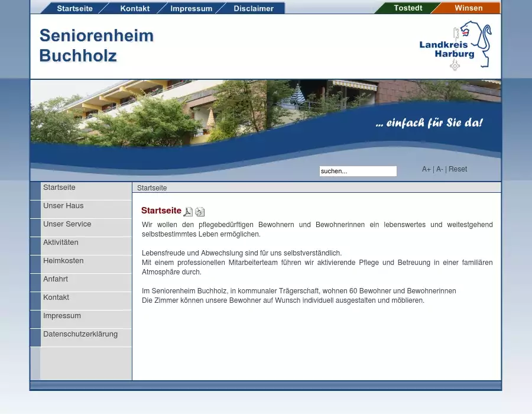Open the Startseite tab in top bar
Screen dimensions: 532x414
(74, 8)
